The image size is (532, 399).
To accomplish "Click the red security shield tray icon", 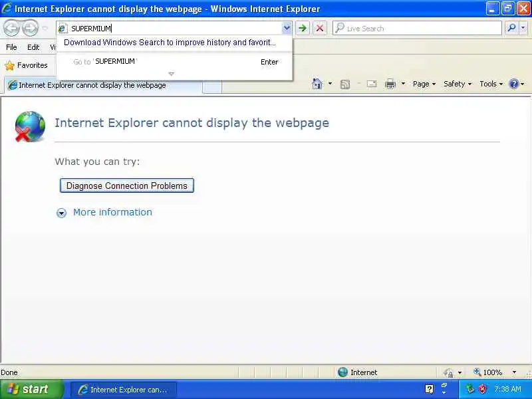I will pos(483,389).
